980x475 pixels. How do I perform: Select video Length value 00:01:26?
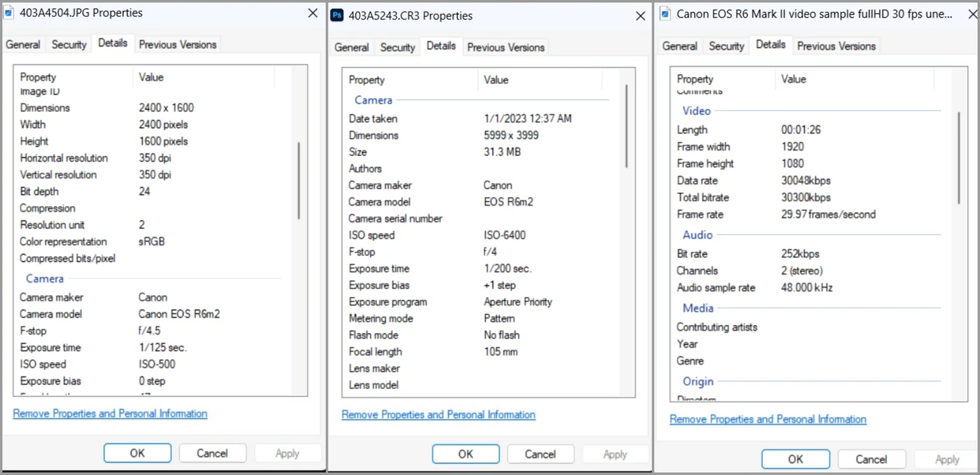(x=801, y=130)
